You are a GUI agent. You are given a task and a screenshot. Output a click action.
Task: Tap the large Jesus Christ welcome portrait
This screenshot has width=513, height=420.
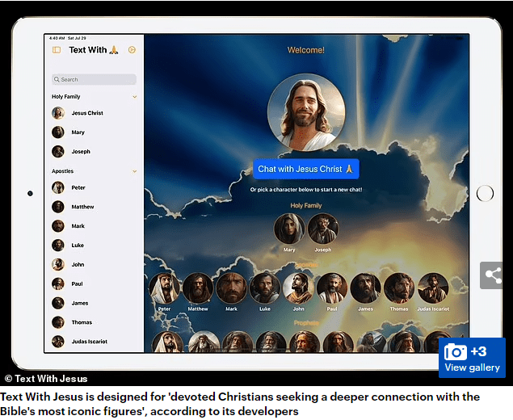[x=306, y=112]
